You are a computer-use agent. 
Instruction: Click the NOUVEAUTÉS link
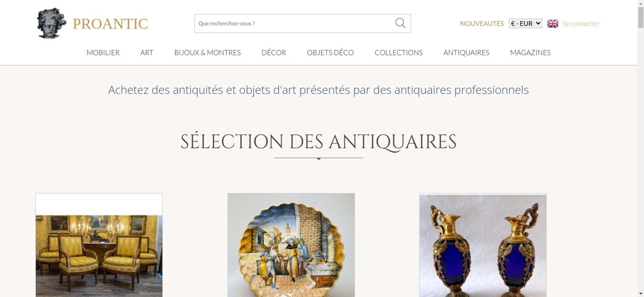[x=482, y=23]
